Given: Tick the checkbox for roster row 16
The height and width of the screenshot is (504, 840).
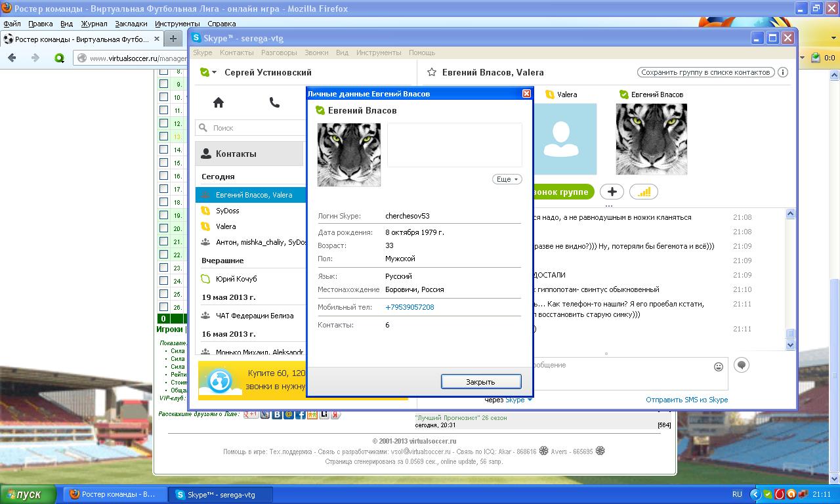Looking at the screenshot, I should click(164, 176).
